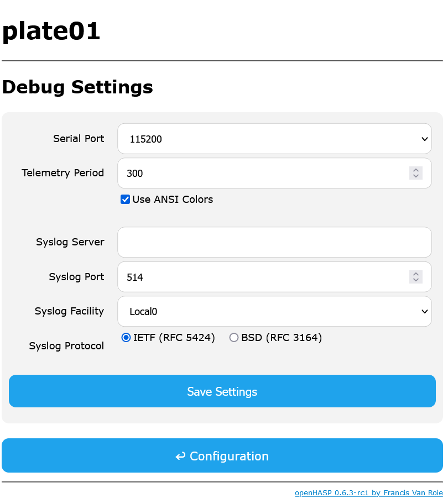Click the Serial Port dropdown chevron arrow
The image size is (448, 498).
click(x=424, y=139)
